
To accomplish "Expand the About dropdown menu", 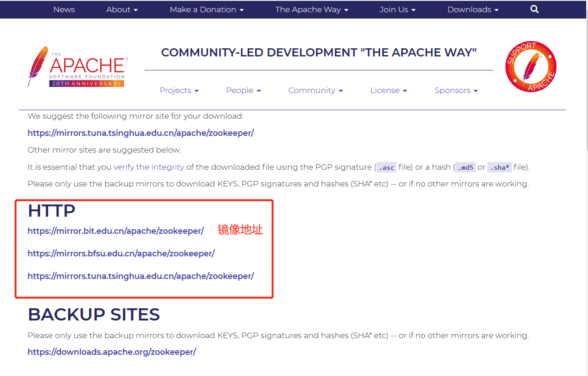I will click(122, 9).
